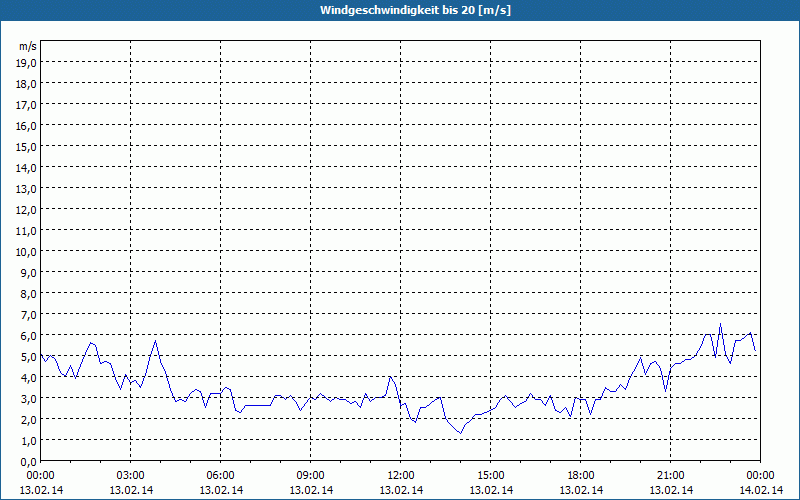Click the wind speed minimum near 14:00
The width and height of the screenshot is (800, 500).
coord(460,433)
